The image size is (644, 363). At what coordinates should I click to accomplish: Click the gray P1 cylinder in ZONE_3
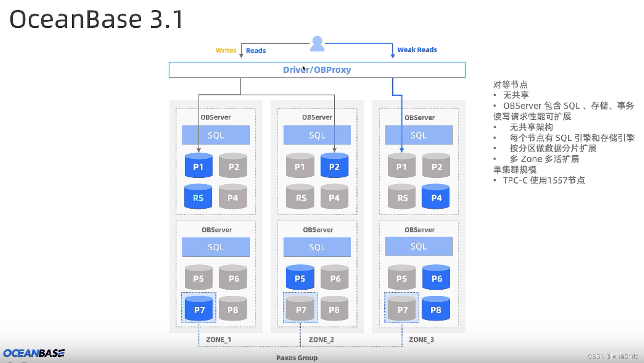pos(402,165)
